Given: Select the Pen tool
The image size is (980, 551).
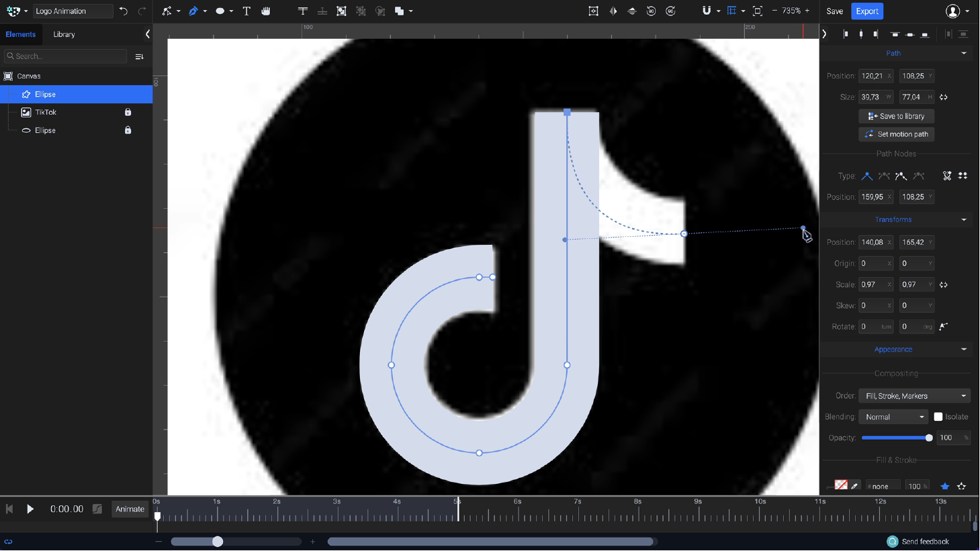Looking at the screenshot, I should pos(193,11).
